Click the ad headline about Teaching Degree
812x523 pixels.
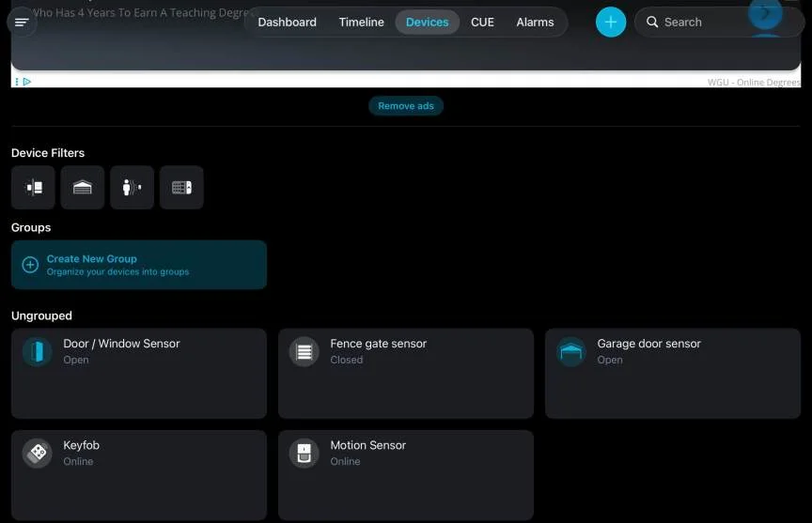point(142,13)
